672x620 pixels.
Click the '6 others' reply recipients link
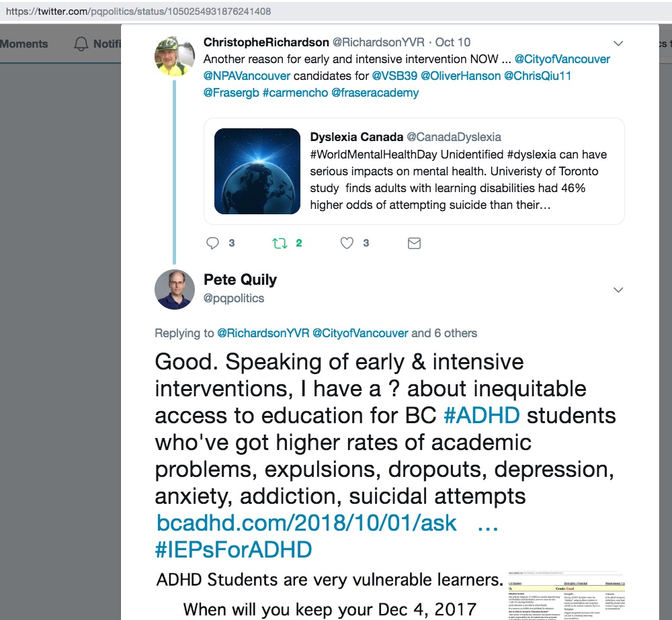[456, 333]
